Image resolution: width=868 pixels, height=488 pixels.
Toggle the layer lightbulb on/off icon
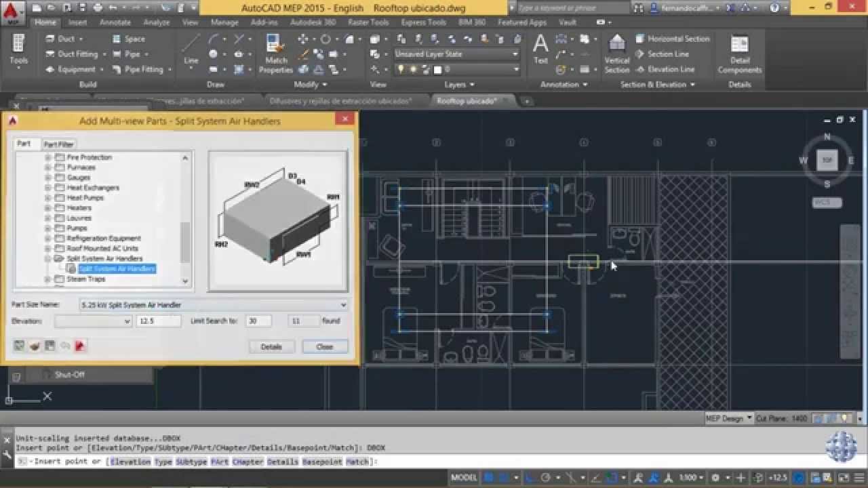coord(401,69)
